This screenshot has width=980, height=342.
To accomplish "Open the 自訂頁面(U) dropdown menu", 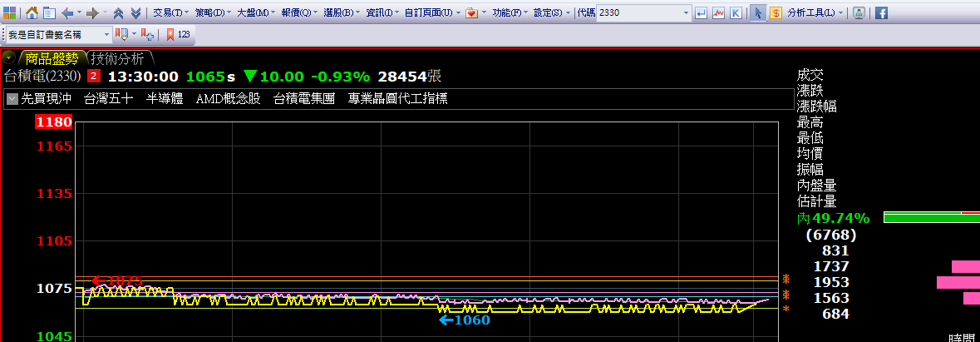I will [432, 12].
